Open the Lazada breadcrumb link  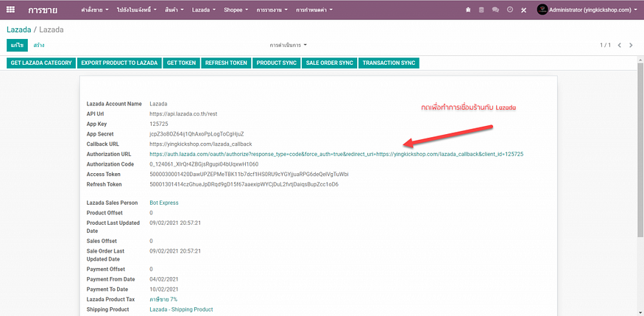point(18,29)
